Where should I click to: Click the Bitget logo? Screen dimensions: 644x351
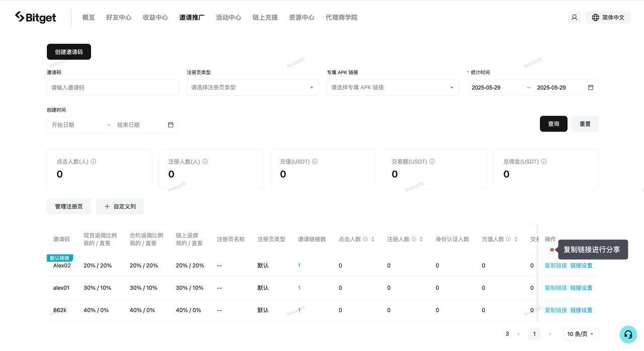35,18
